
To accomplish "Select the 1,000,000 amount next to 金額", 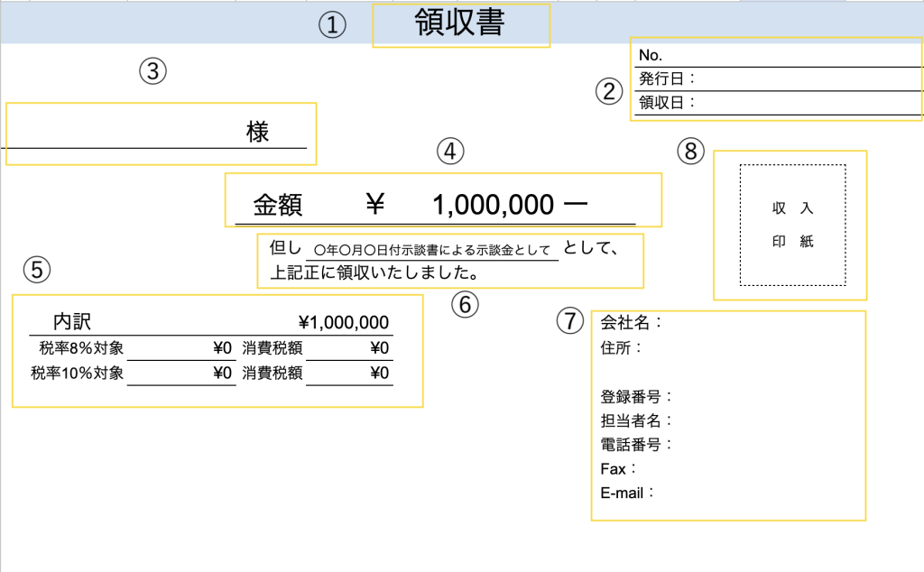I will click(x=493, y=206).
